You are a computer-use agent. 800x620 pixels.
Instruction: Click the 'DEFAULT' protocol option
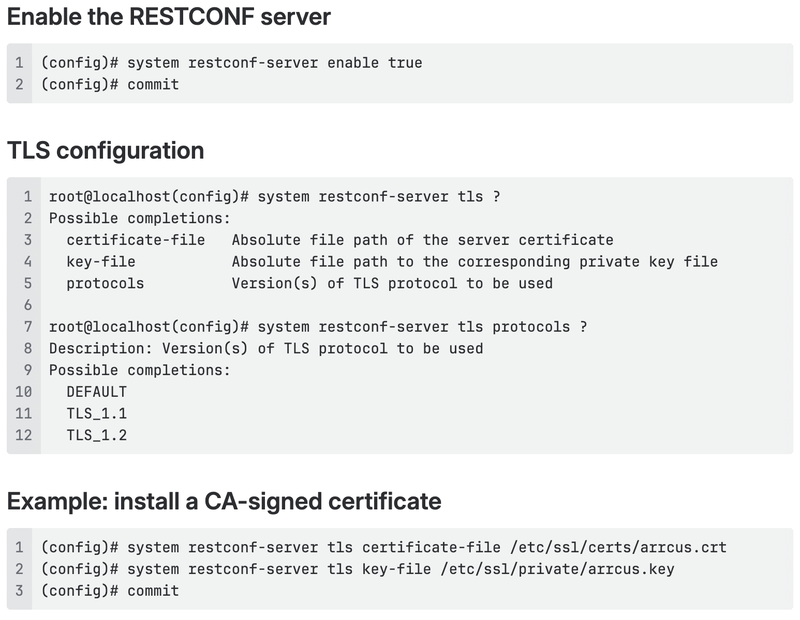96,392
